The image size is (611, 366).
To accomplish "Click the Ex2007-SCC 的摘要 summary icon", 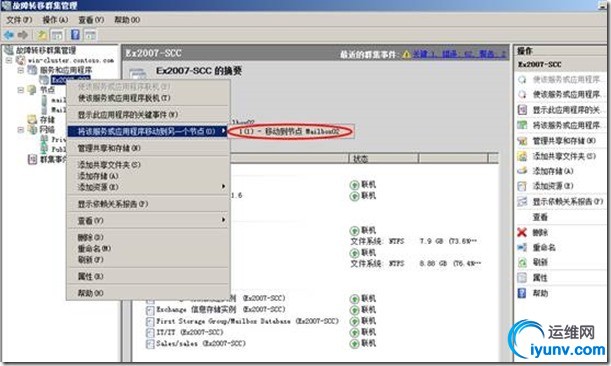I will (138, 74).
